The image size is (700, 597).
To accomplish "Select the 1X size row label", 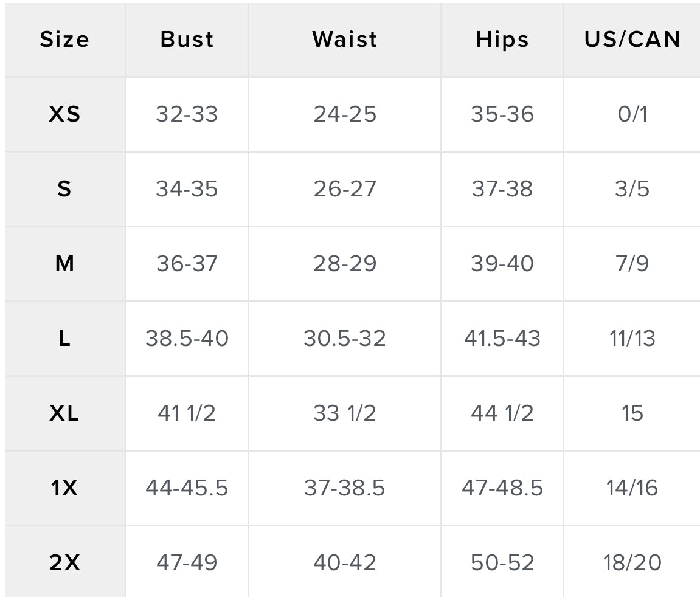I will (64, 488).
